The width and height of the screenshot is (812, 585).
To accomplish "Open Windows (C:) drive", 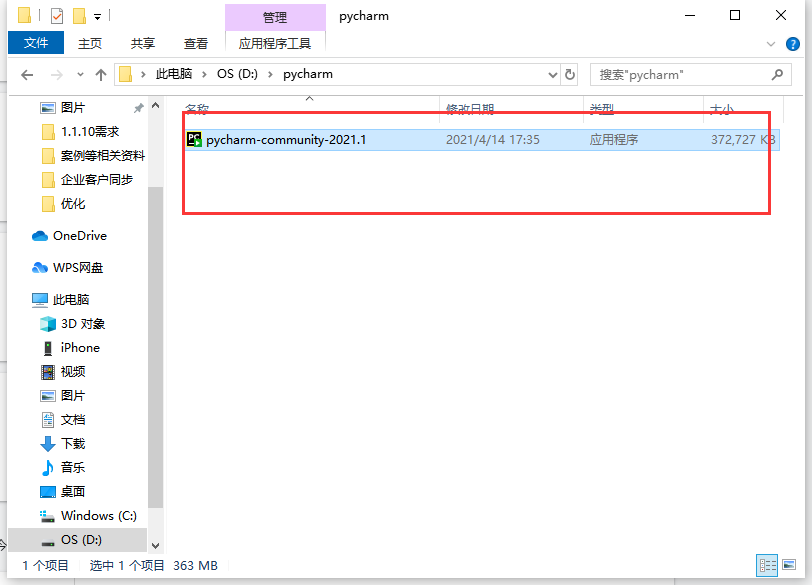I will (x=98, y=516).
